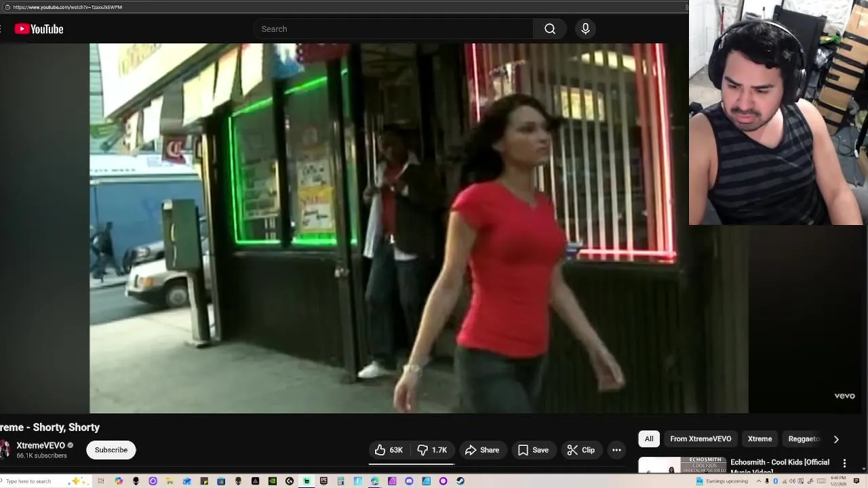This screenshot has width=868, height=488.
Task: Open Task View in the taskbar
Action: click(x=101, y=481)
